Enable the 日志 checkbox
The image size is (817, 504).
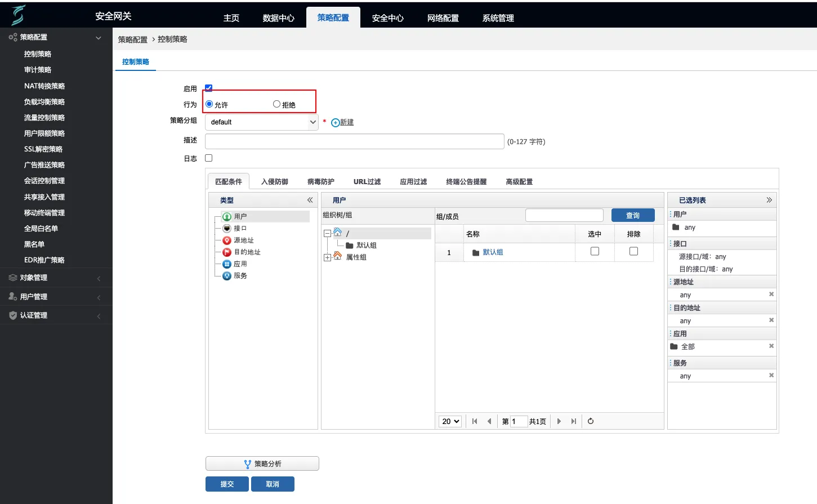tap(208, 158)
